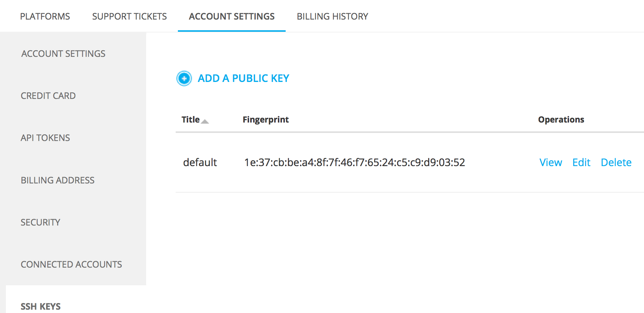Go to the SECURITY settings page
644x313 pixels.
pos(40,222)
